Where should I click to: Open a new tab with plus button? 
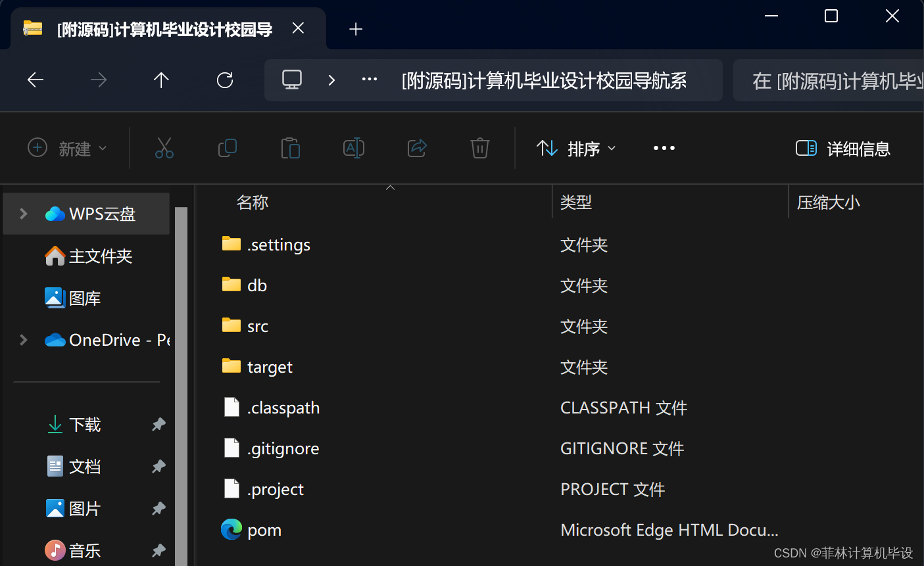pyautogui.click(x=356, y=29)
